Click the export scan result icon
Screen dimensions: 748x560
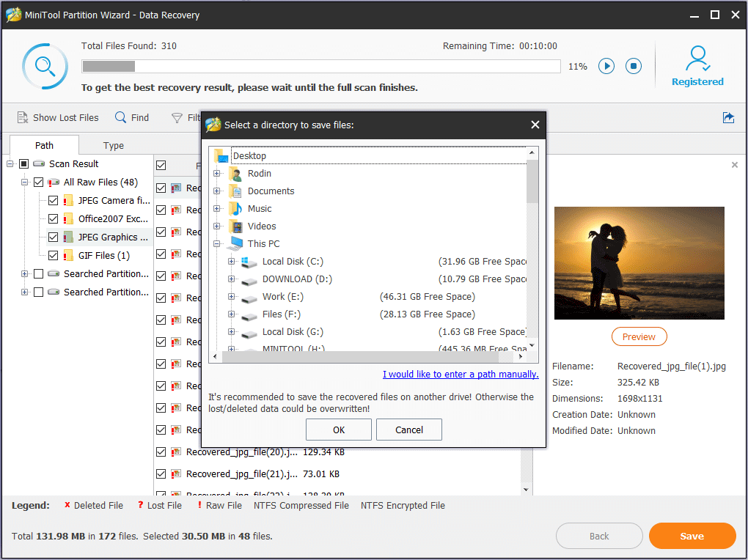click(728, 117)
